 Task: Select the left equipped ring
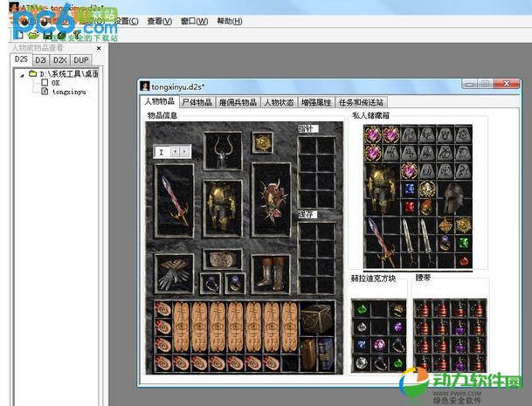click(210, 283)
